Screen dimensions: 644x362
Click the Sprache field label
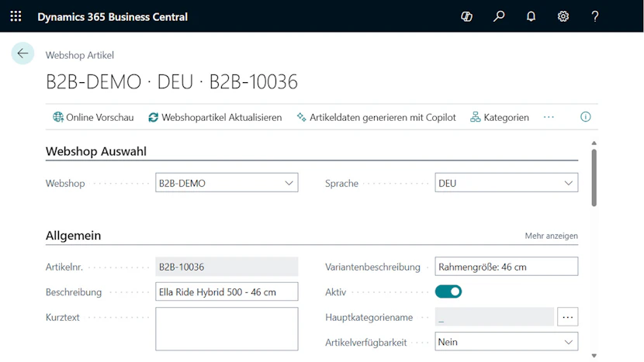pyautogui.click(x=341, y=184)
